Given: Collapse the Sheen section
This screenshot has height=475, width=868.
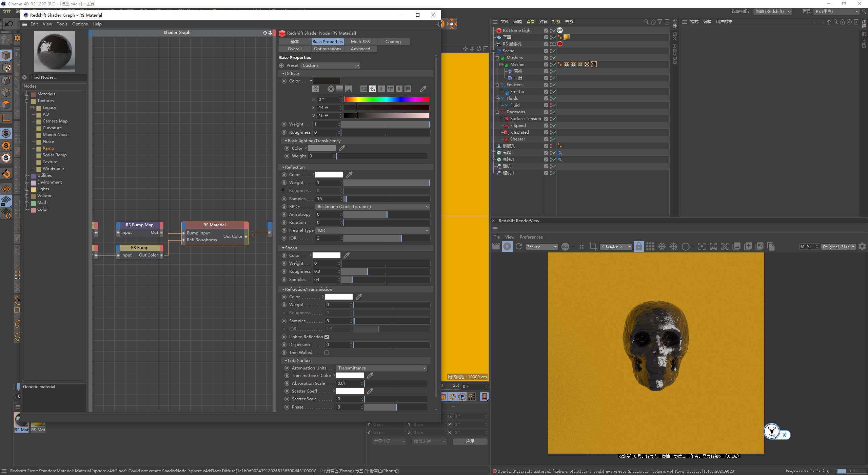Looking at the screenshot, I should point(283,248).
